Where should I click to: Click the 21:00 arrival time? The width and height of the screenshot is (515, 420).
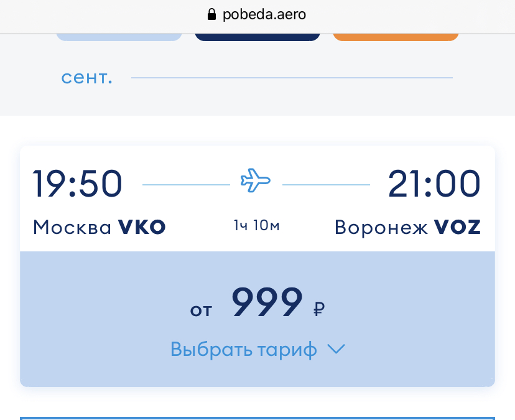[x=434, y=184]
